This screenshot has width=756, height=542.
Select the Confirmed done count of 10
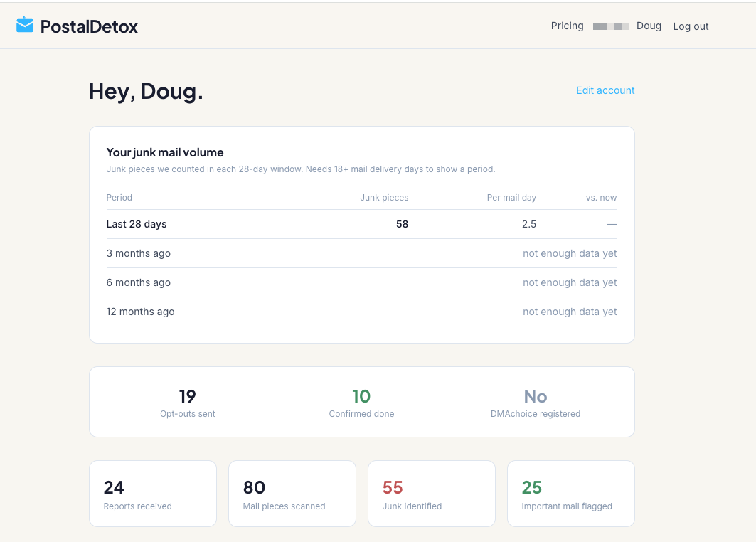click(x=361, y=401)
